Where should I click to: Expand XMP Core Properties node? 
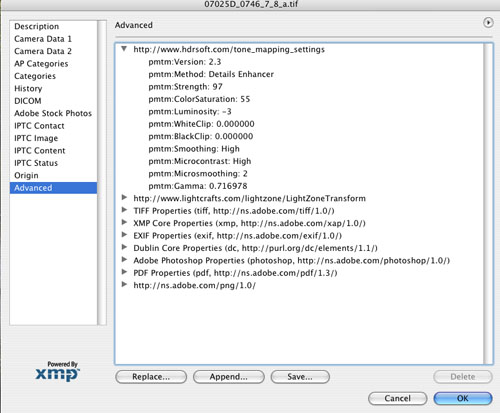pyautogui.click(x=124, y=222)
